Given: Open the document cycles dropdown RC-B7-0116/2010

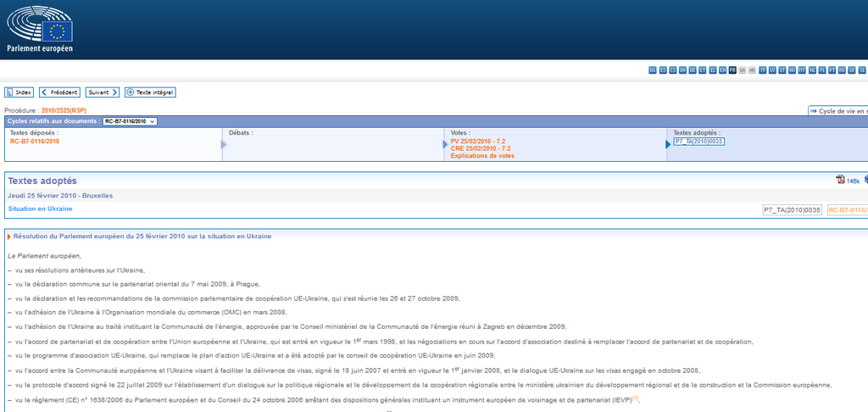Looking at the screenshot, I should click(x=130, y=121).
